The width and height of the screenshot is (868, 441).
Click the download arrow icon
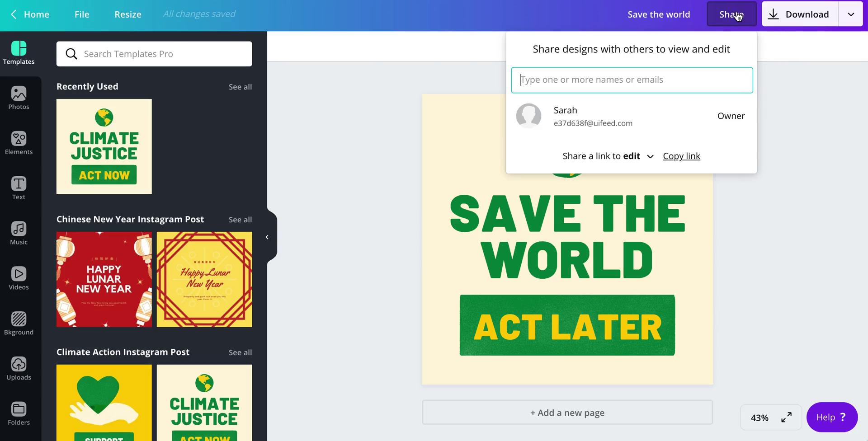[774, 14]
